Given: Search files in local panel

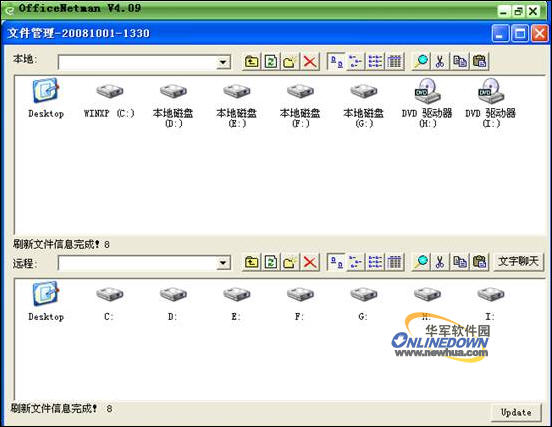Looking at the screenshot, I should tap(421, 62).
